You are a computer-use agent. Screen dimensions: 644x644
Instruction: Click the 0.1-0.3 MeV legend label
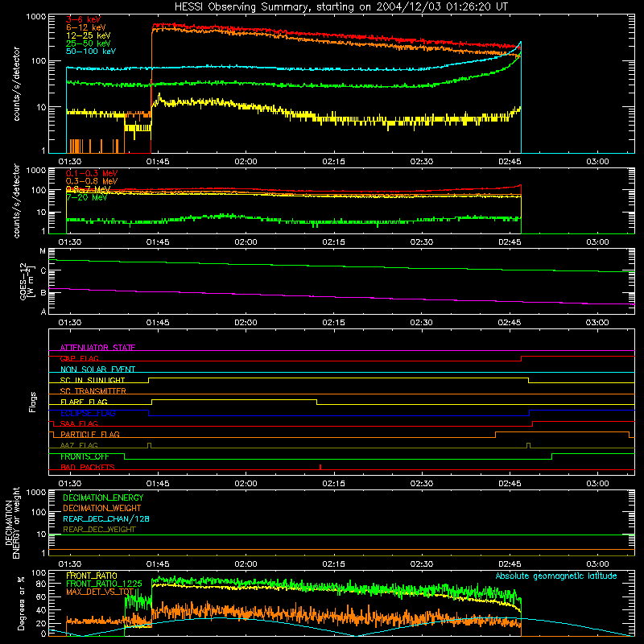point(92,173)
